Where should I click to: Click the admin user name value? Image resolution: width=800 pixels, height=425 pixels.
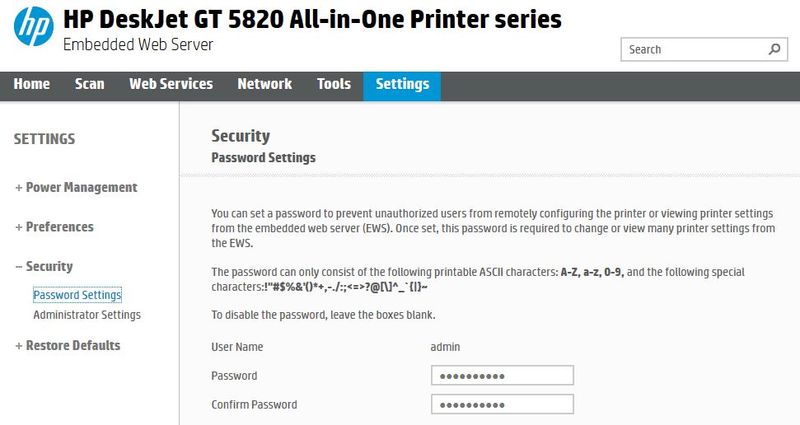click(x=445, y=346)
